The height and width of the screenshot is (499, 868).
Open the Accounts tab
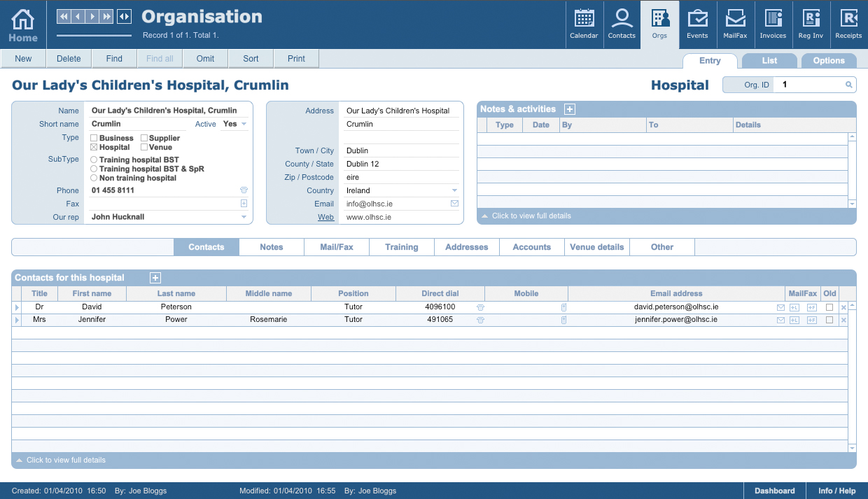pyautogui.click(x=532, y=247)
